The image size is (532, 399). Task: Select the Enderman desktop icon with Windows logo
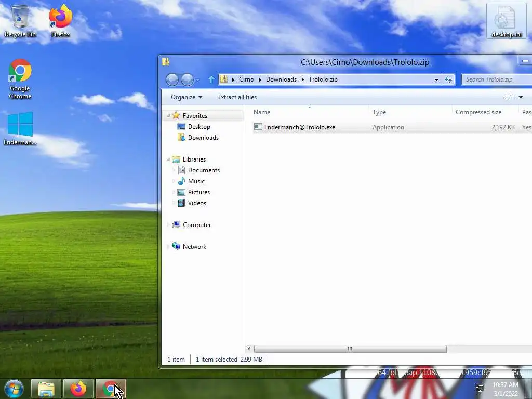(20, 129)
